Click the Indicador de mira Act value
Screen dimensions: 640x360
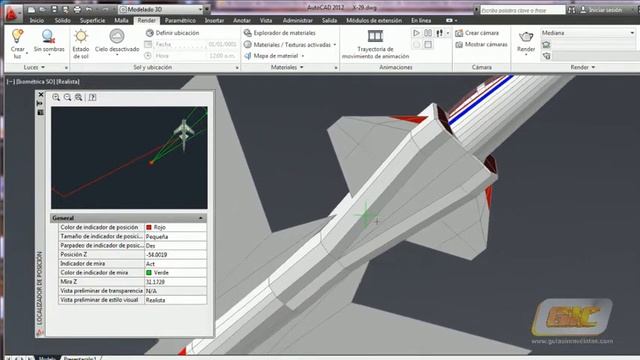point(176,264)
